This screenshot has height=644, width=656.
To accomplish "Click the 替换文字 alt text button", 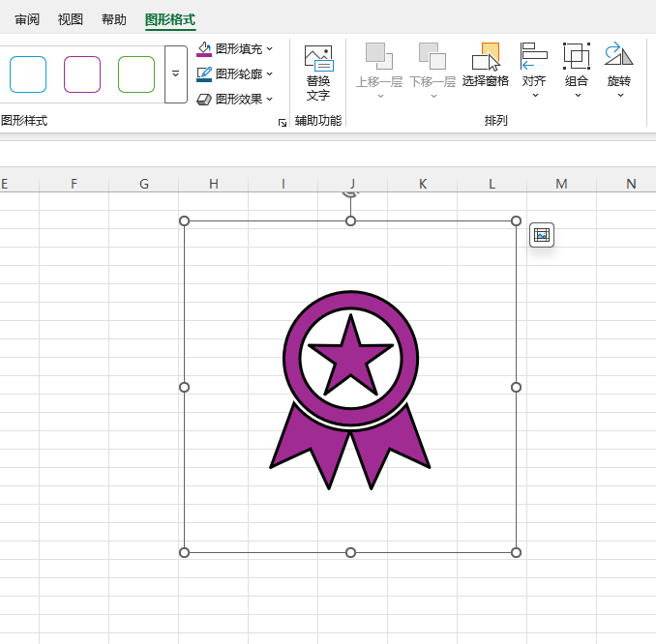I will [x=318, y=73].
